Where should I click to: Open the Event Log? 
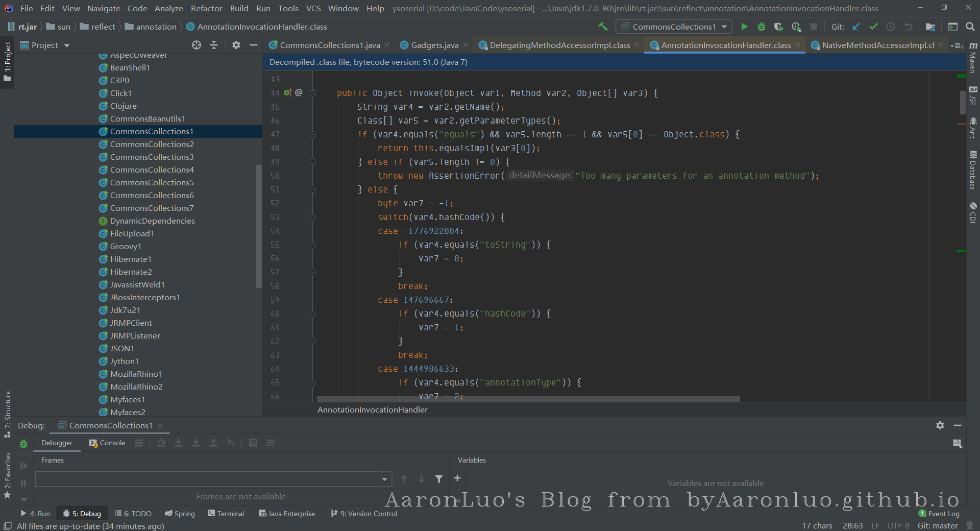point(939,514)
